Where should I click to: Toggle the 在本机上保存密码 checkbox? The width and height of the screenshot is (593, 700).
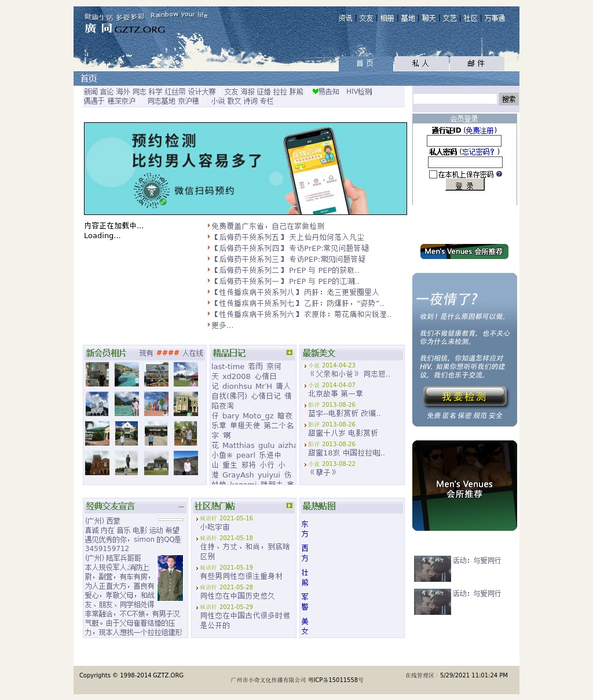coord(433,174)
